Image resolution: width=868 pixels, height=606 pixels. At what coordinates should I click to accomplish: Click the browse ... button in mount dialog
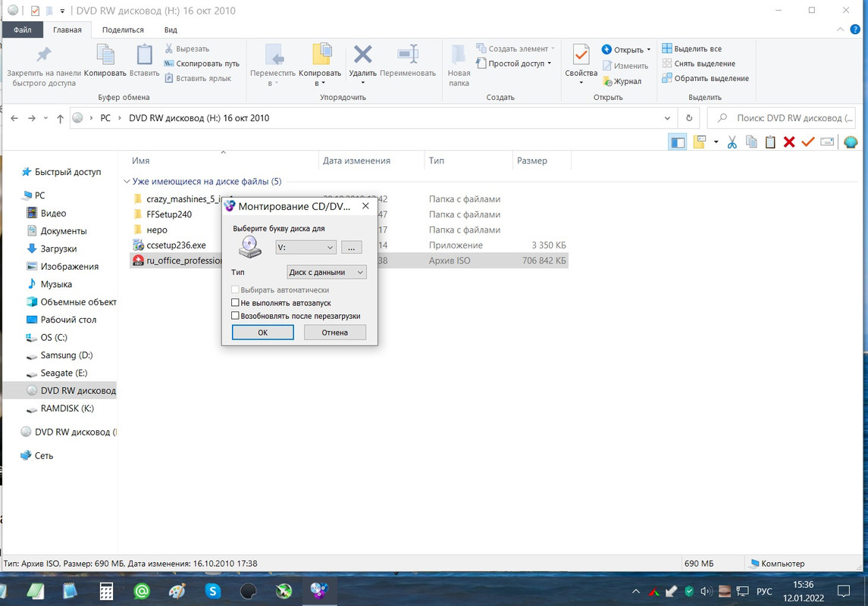[352, 247]
